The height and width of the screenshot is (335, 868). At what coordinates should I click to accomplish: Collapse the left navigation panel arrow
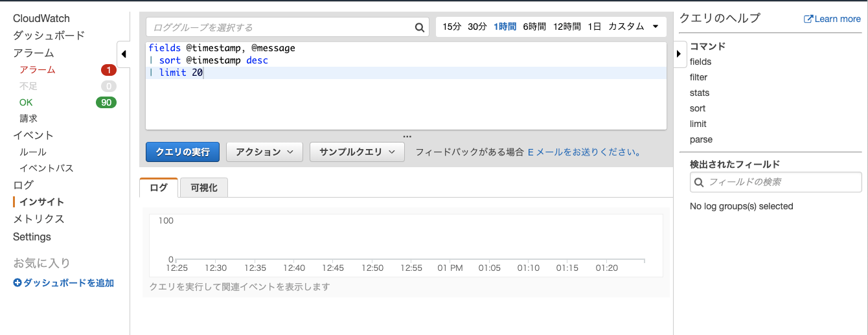click(x=123, y=54)
